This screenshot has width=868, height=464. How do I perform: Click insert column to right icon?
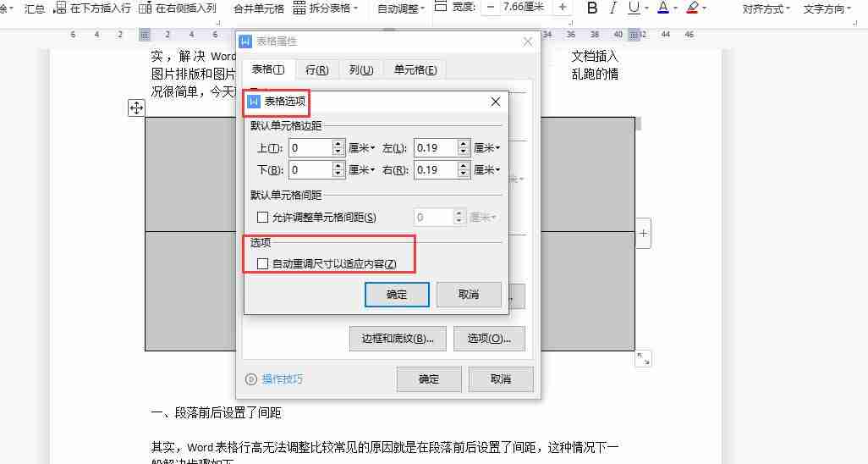(179, 8)
